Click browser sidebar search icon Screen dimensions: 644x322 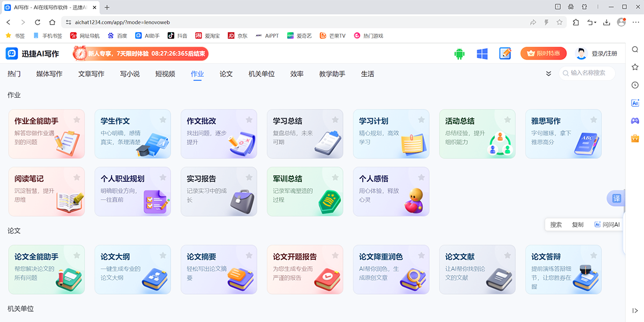[x=635, y=49]
